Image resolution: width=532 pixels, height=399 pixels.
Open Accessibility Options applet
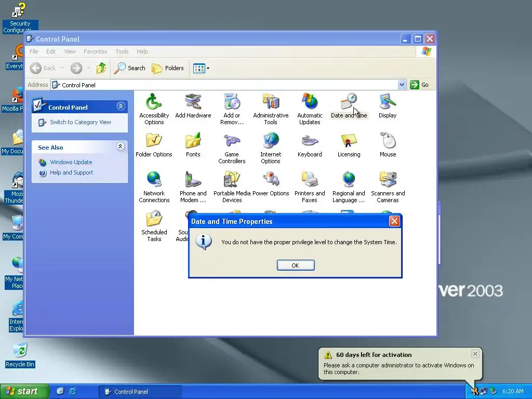[x=154, y=109]
